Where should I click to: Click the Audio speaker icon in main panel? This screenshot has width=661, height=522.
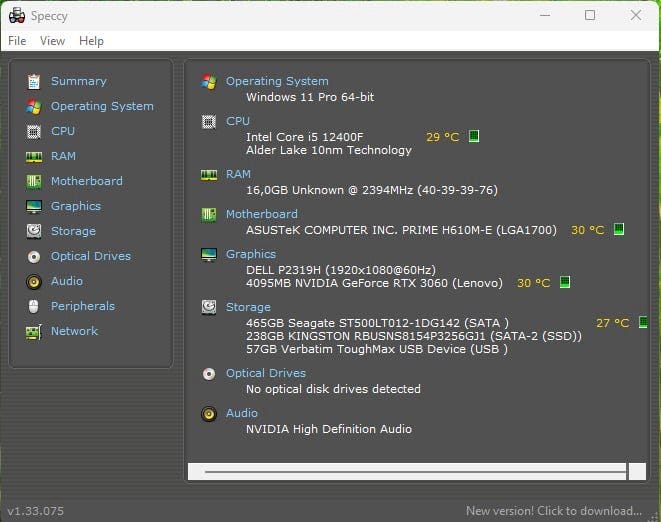209,414
